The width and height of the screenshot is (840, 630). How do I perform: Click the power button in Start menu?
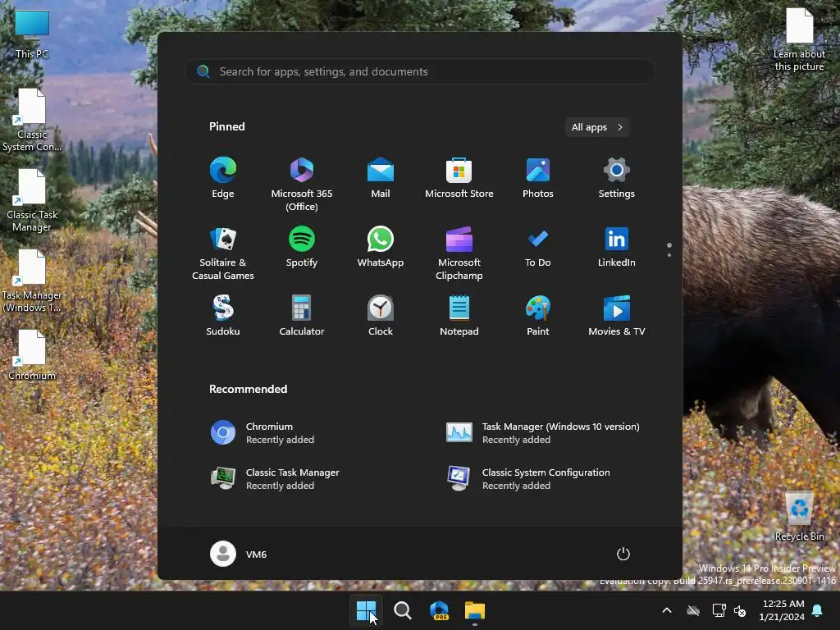(x=623, y=554)
